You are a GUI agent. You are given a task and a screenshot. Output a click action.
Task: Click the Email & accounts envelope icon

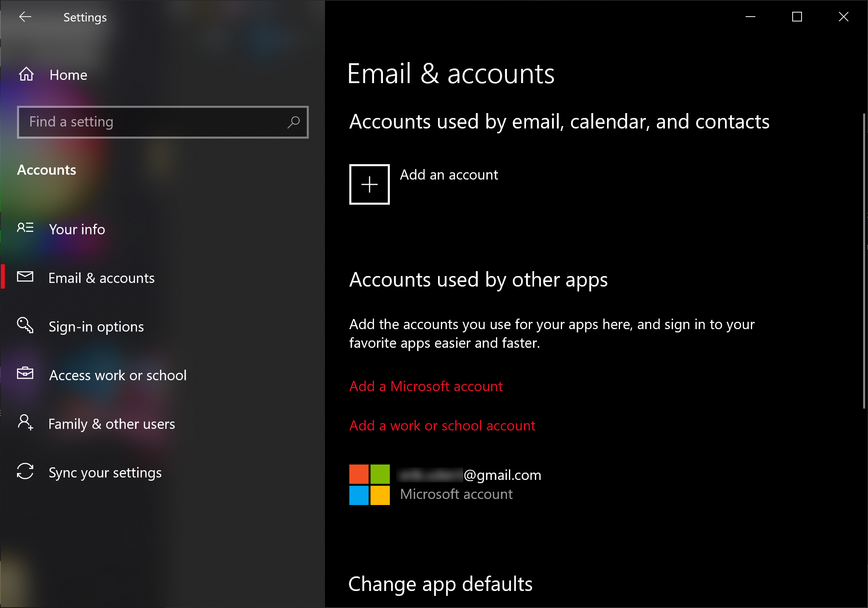coord(25,277)
